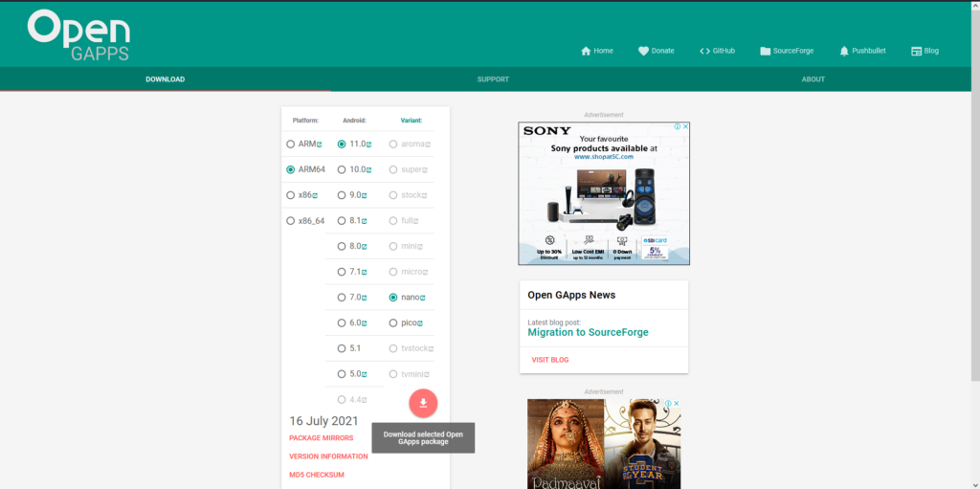Select the x86_64 platform radio button
This screenshot has width=980, height=489.
[x=290, y=221]
